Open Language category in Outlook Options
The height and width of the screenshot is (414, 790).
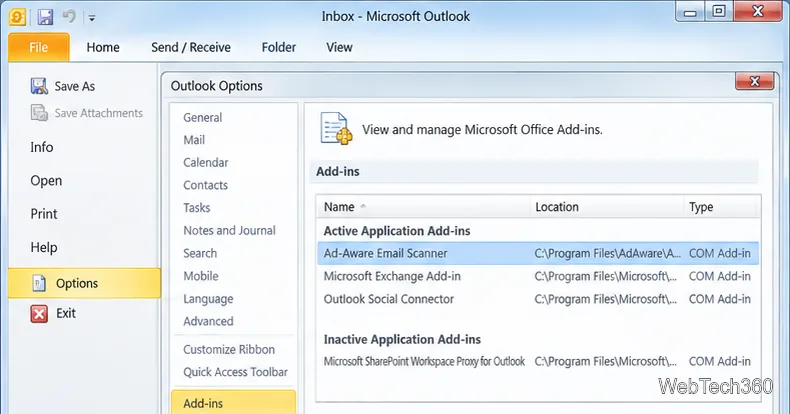click(208, 299)
